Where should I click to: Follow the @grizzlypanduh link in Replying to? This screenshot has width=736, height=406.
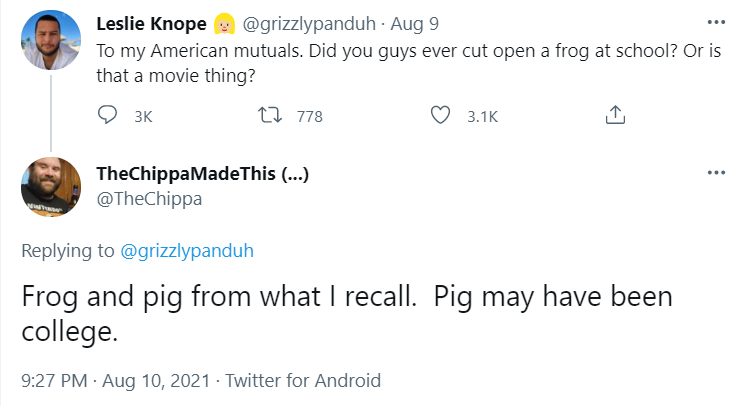click(187, 251)
